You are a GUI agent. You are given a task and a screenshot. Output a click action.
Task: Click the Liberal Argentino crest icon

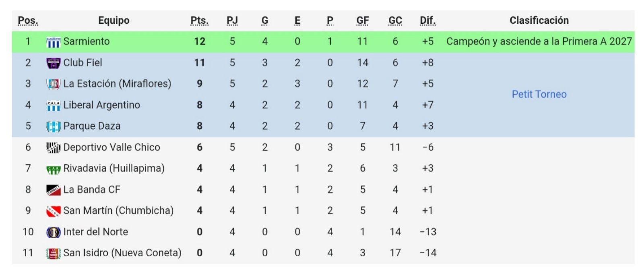tap(54, 105)
